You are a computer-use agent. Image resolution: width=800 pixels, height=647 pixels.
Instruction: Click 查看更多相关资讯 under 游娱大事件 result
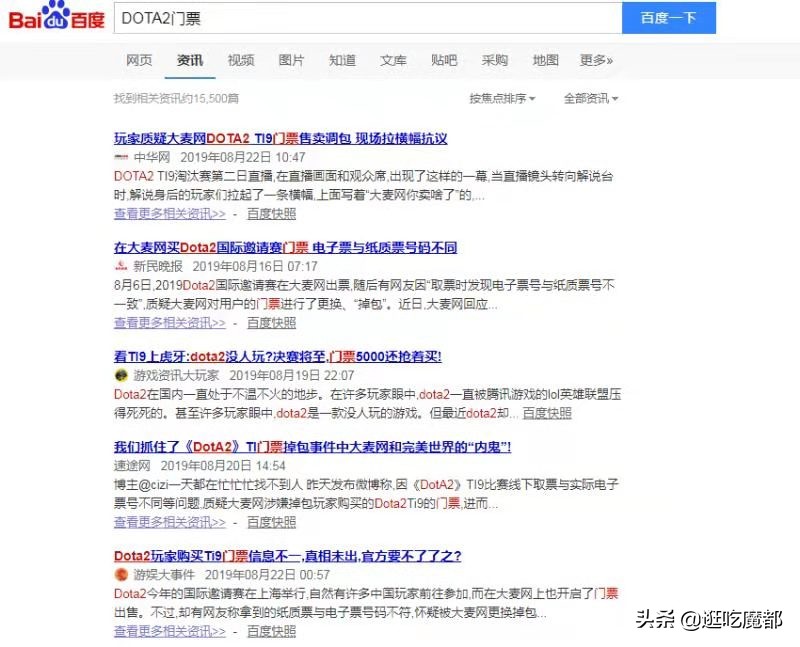170,631
